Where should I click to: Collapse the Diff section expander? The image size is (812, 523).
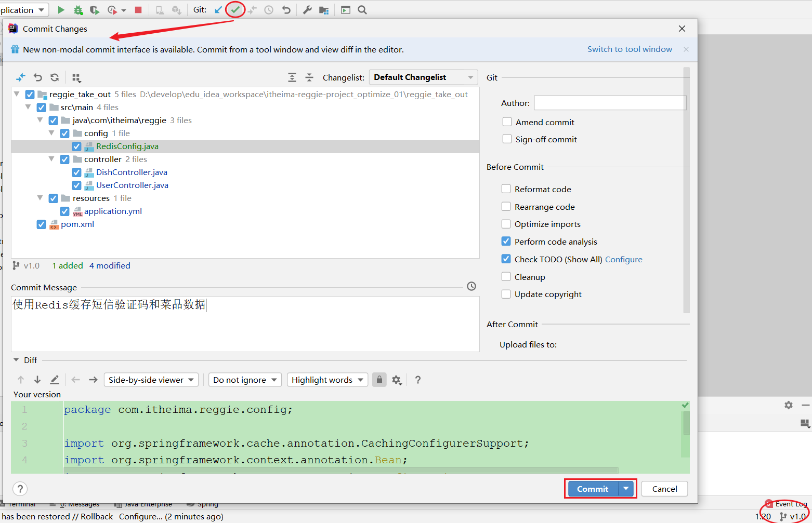pos(16,360)
